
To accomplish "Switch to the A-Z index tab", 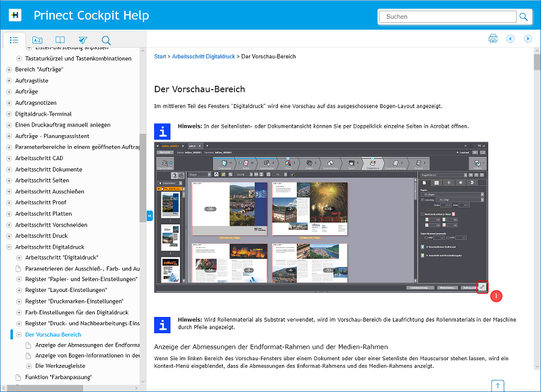I will 37,40.
